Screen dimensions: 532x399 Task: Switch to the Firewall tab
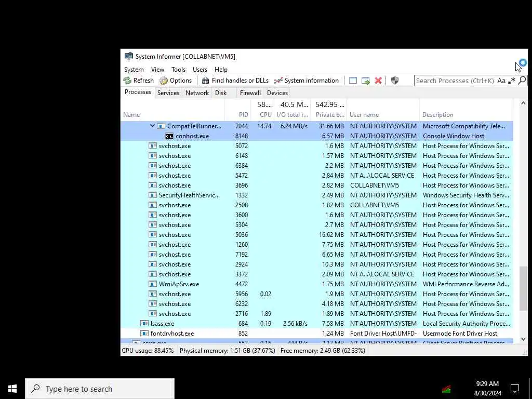point(250,93)
